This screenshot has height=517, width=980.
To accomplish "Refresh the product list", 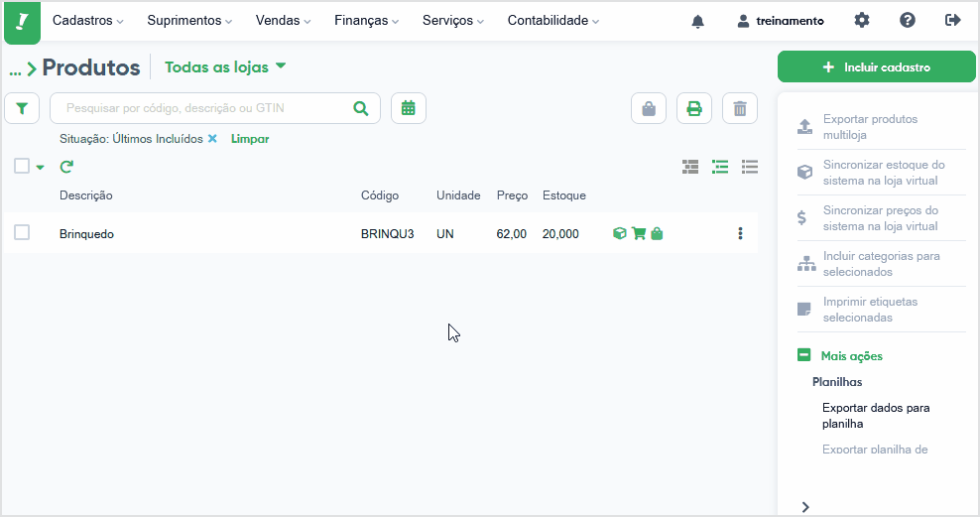I will (x=66, y=167).
